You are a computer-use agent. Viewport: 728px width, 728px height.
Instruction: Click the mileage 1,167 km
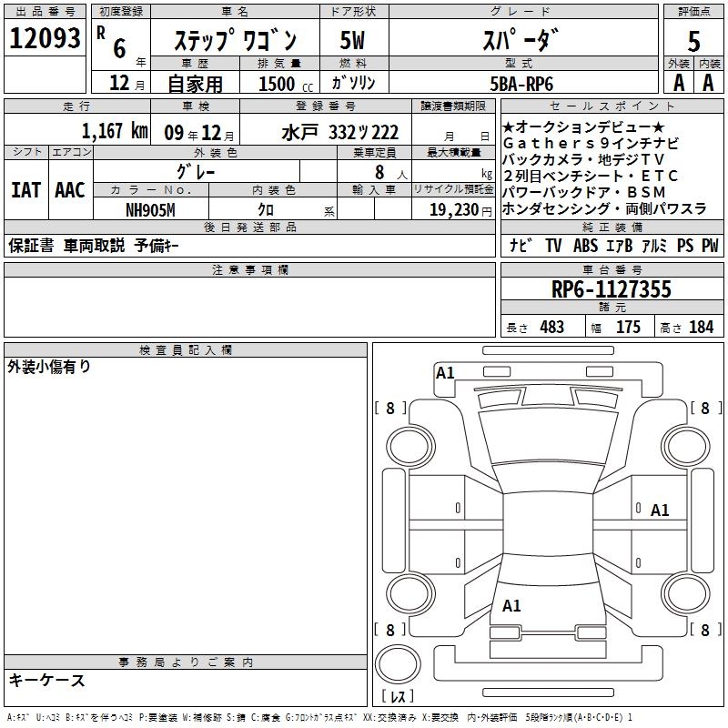point(115,131)
